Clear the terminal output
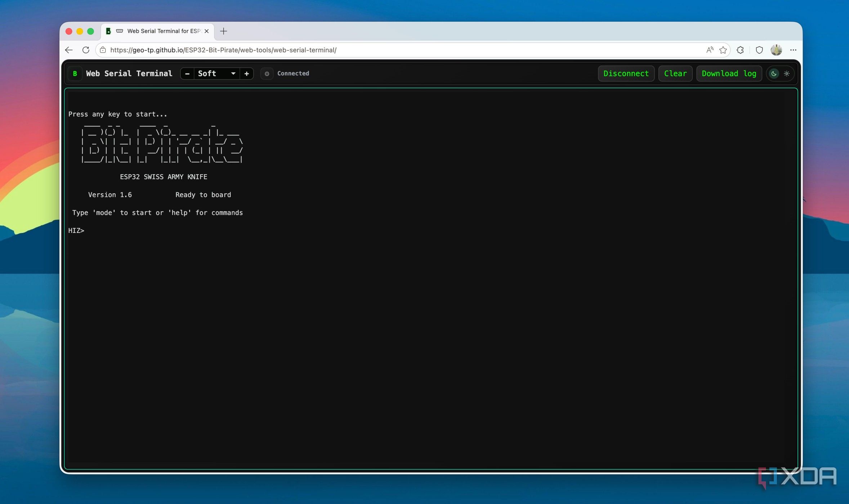Image resolution: width=849 pixels, height=504 pixels. tap(675, 73)
